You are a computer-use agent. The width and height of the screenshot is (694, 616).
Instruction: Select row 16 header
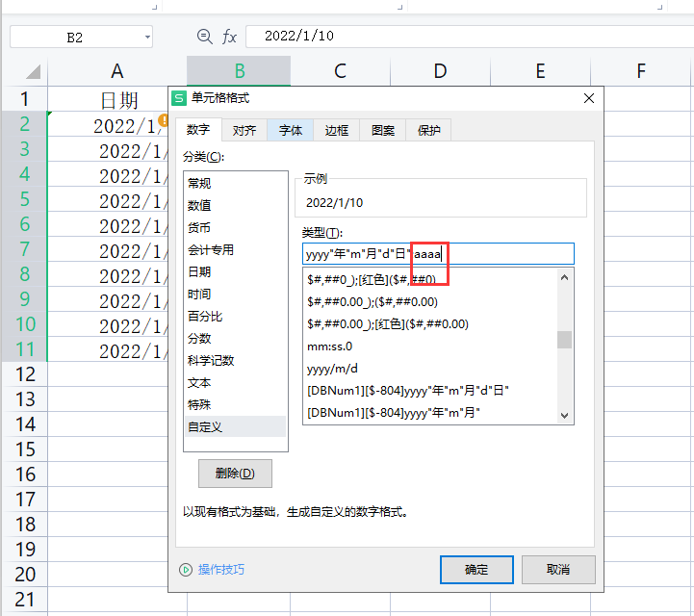(x=24, y=475)
